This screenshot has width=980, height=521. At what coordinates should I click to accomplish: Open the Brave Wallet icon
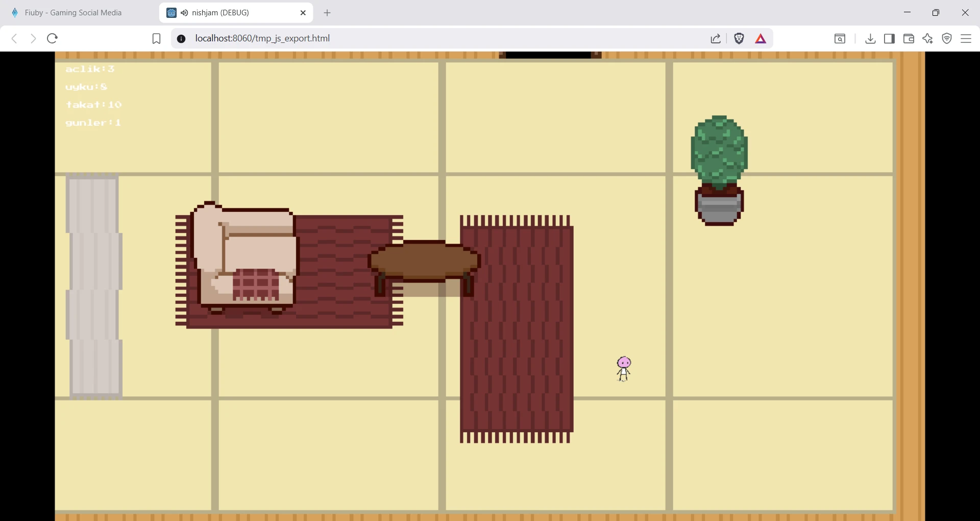[909, 38]
